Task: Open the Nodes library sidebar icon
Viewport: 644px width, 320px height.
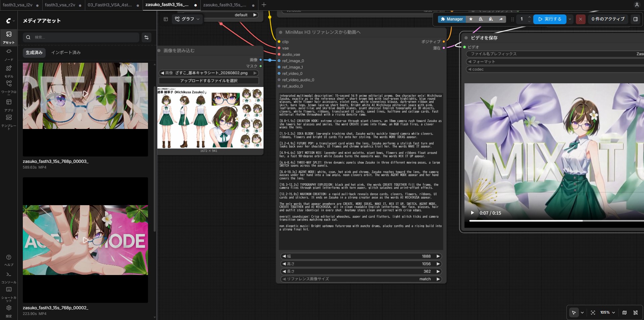Action: click(x=9, y=54)
